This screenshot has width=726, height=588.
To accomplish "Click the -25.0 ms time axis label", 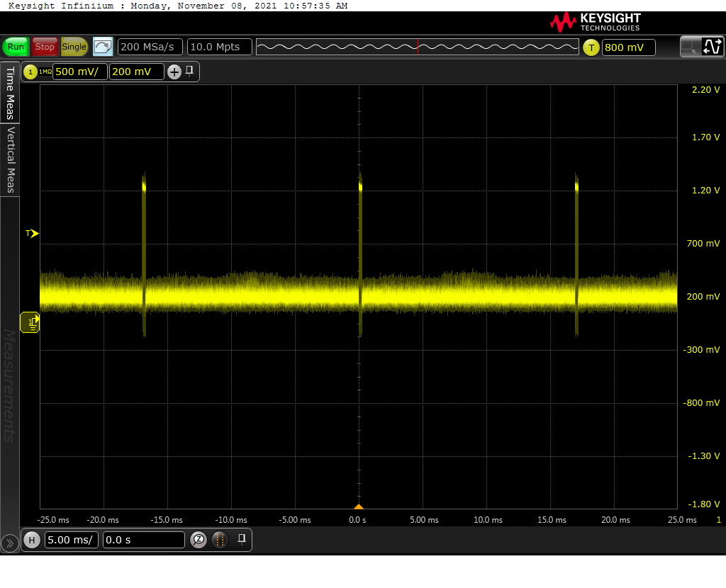I will pos(53,520).
